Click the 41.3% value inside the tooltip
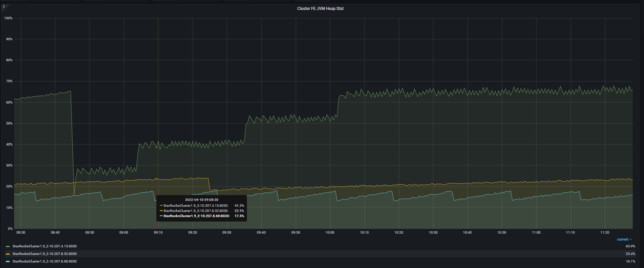 pos(239,206)
